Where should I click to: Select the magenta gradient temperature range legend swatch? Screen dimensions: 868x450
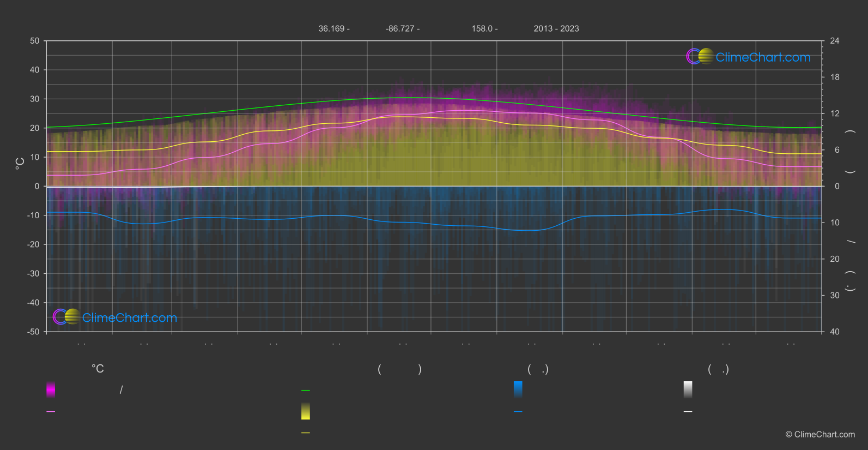pyautogui.click(x=51, y=389)
